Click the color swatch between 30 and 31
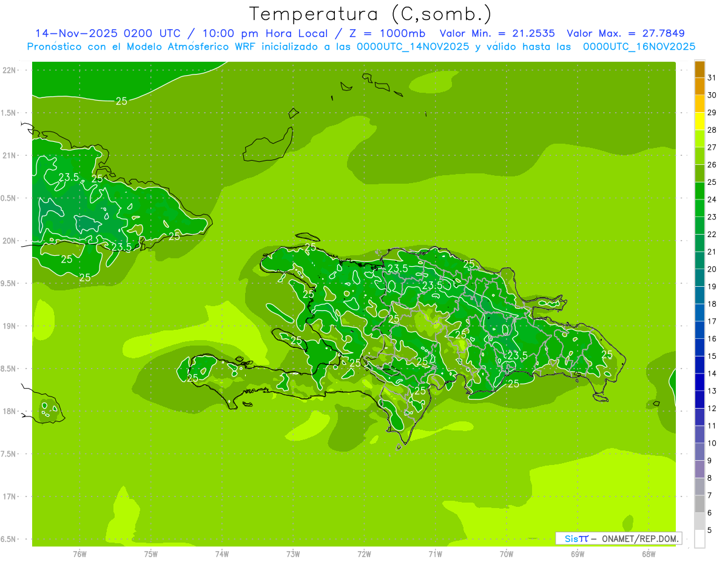Viewport: 728px width, 562px height. (x=699, y=86)
